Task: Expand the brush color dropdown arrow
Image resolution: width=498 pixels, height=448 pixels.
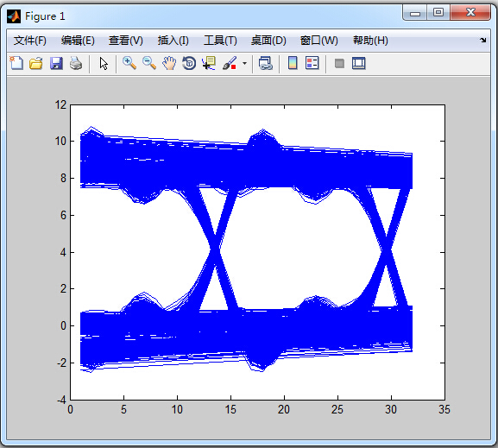Action: pos(244,63)
